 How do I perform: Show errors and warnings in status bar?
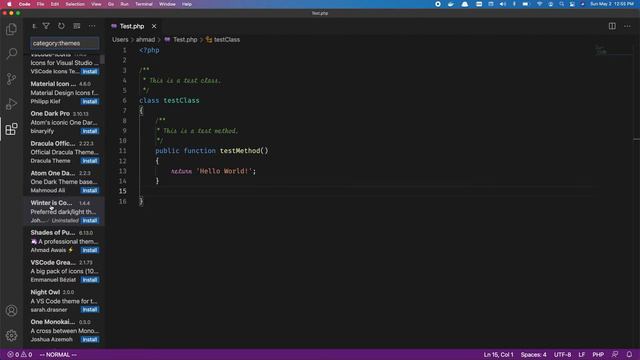tap(20, 355)
